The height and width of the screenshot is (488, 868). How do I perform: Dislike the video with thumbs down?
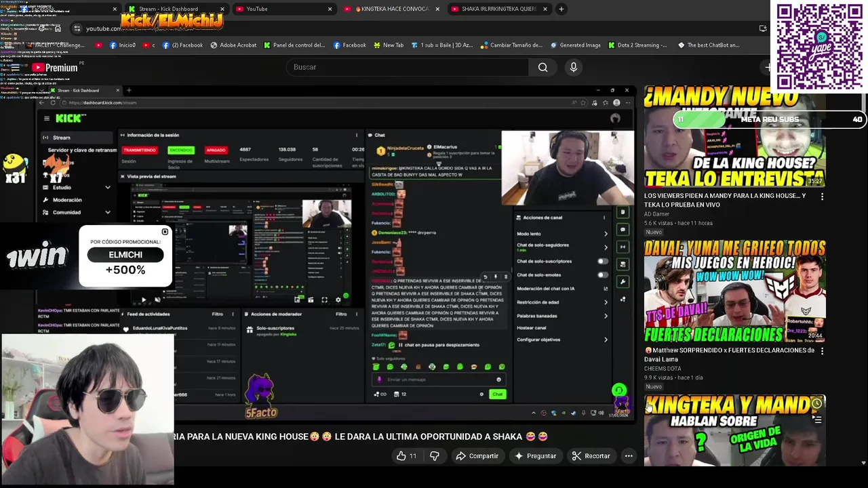tap(435, 456)
